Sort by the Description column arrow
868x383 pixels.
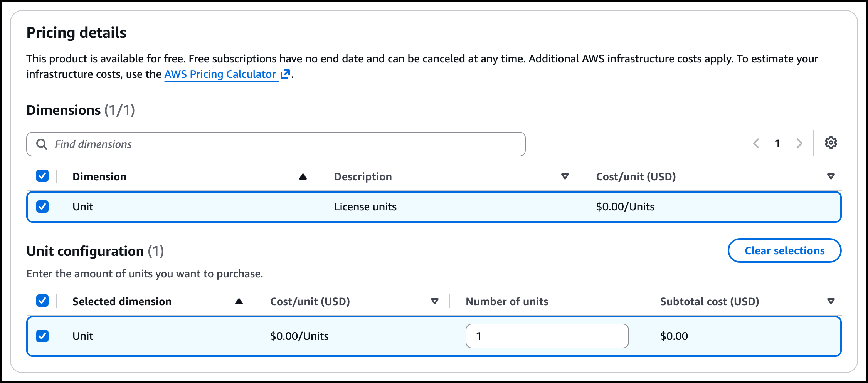(565, 176)
